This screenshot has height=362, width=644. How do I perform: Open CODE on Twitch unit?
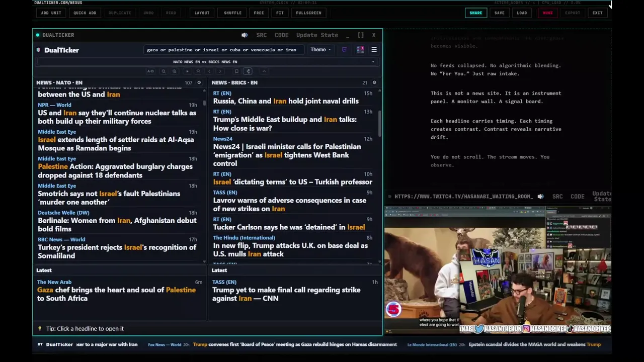click(x=577, y=197)
